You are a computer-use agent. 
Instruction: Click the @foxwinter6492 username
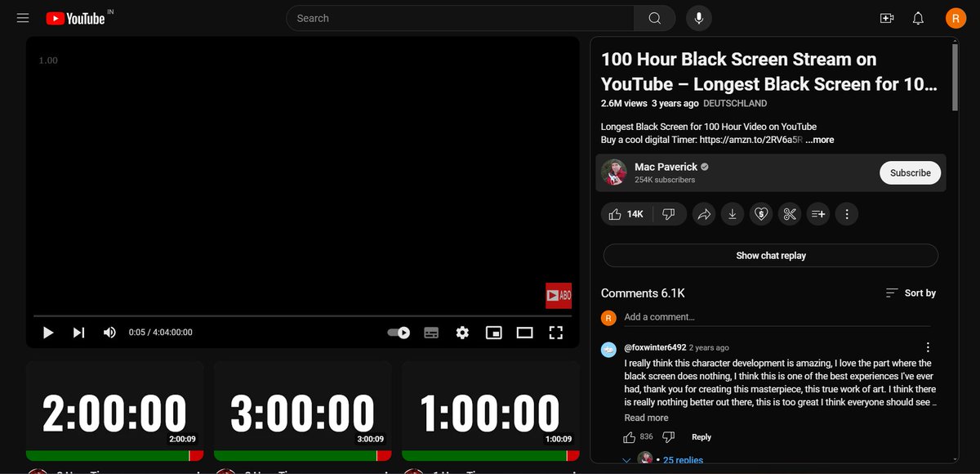click(655, 347)
